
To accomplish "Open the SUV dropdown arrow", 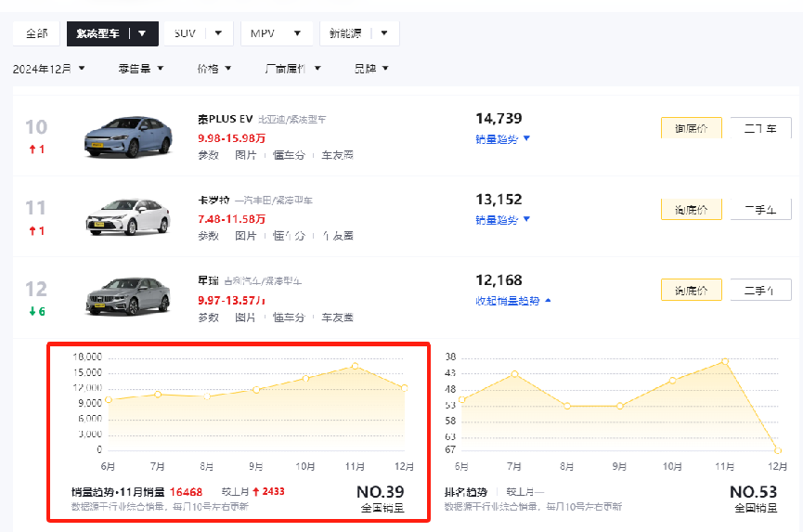I will (x=218, y=33).
